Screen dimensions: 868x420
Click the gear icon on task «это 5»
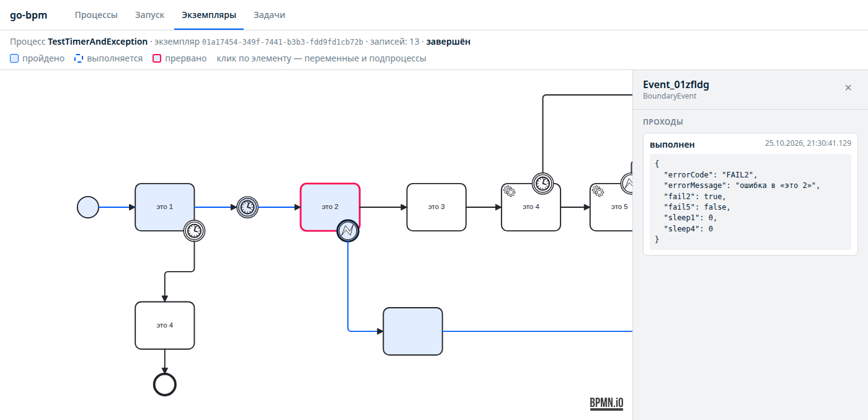[x=598, y=191]
